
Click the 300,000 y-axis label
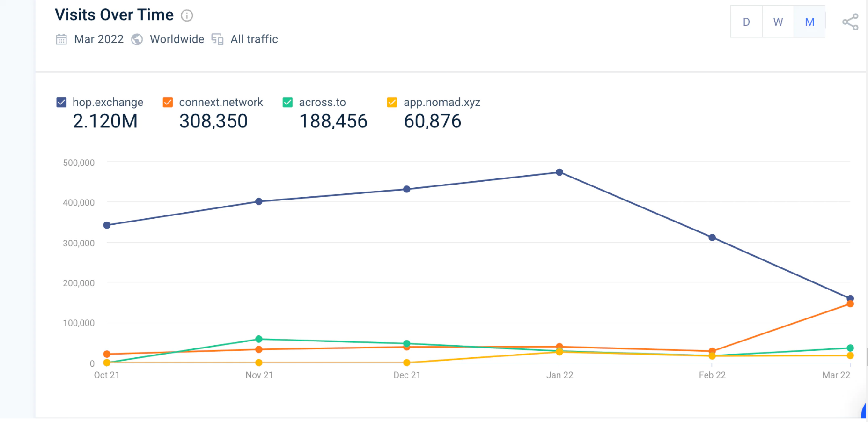pos(79,244)
